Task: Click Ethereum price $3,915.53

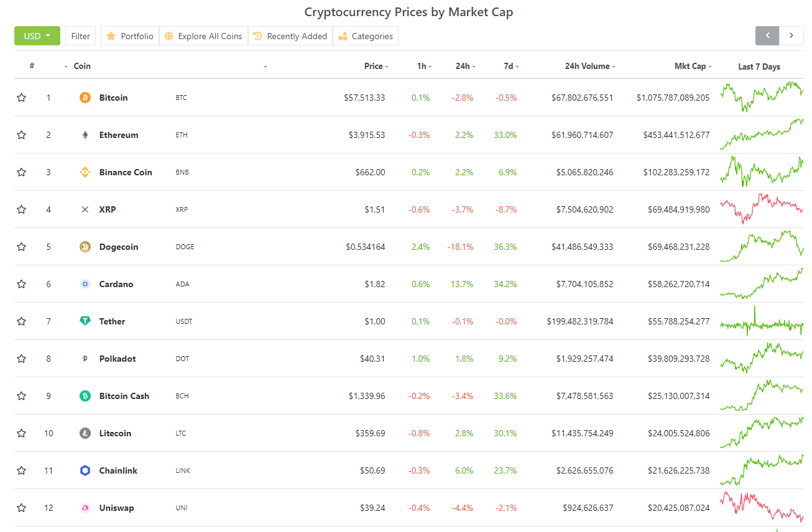Action: point(367,135)
